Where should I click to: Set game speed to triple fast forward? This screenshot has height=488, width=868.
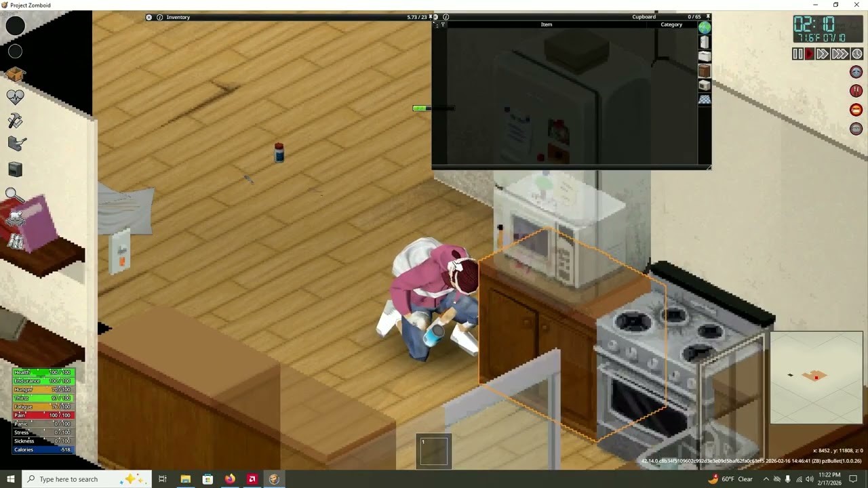[x=840, y=54]
